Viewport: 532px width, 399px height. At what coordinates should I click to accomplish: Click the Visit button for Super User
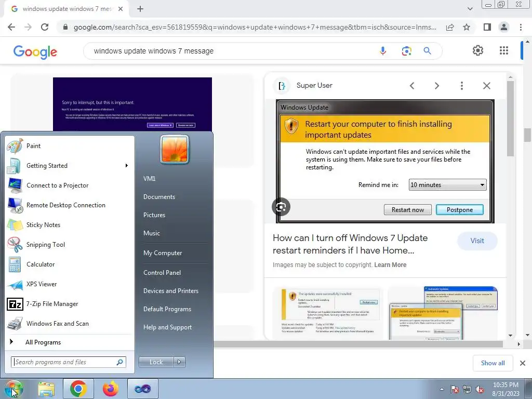[x=477, y=241]
